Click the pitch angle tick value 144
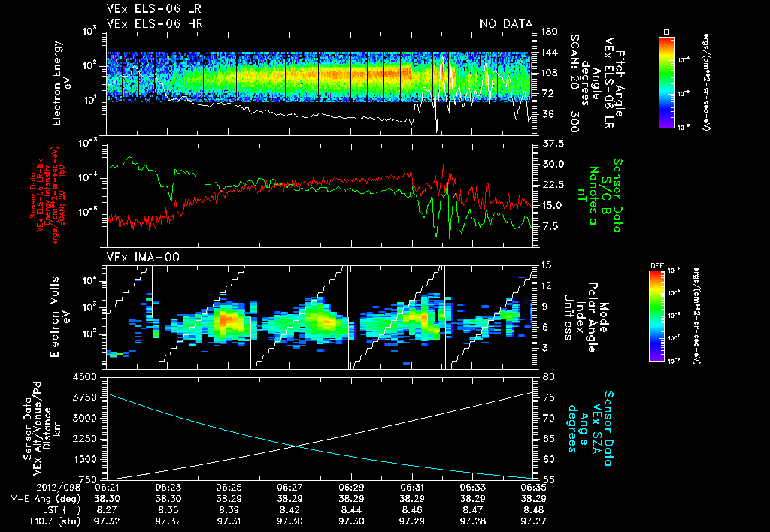Screen dimensions: 770x532 tap(550, 52)
